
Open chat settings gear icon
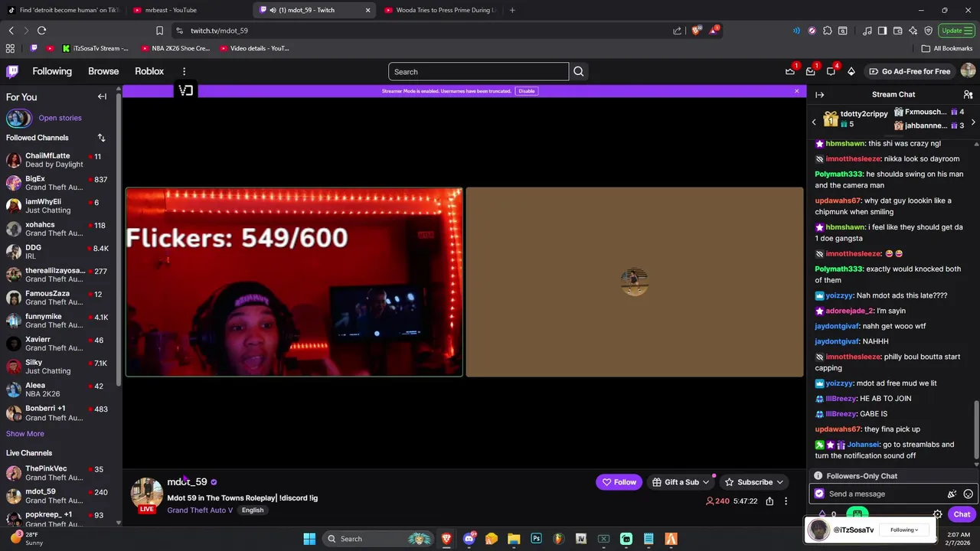click(x=937, y=514)
